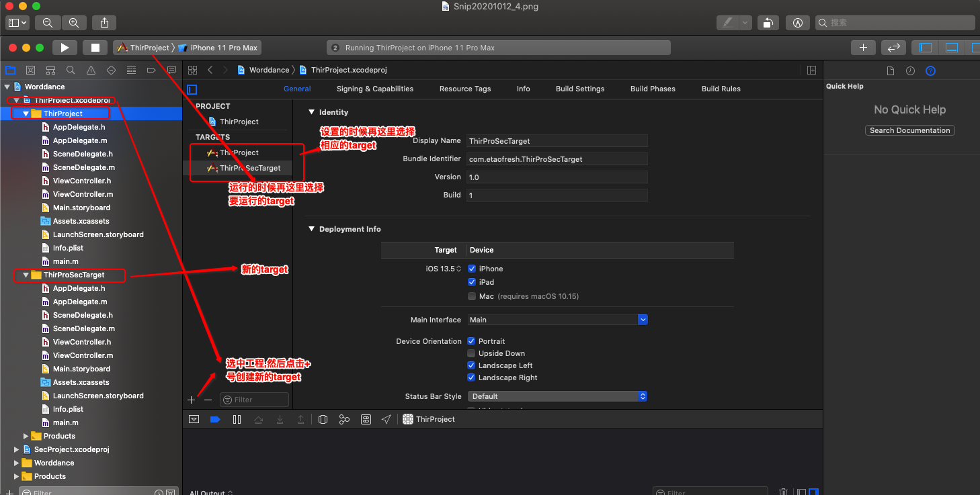
Task: Click the Preview highlight pen tool
Action: pyautogui.click(x=727, y=22)
